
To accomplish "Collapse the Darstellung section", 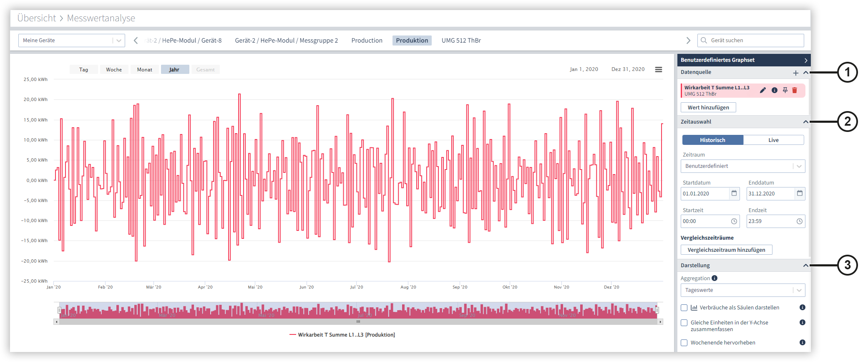I will [x=805, y=266].
